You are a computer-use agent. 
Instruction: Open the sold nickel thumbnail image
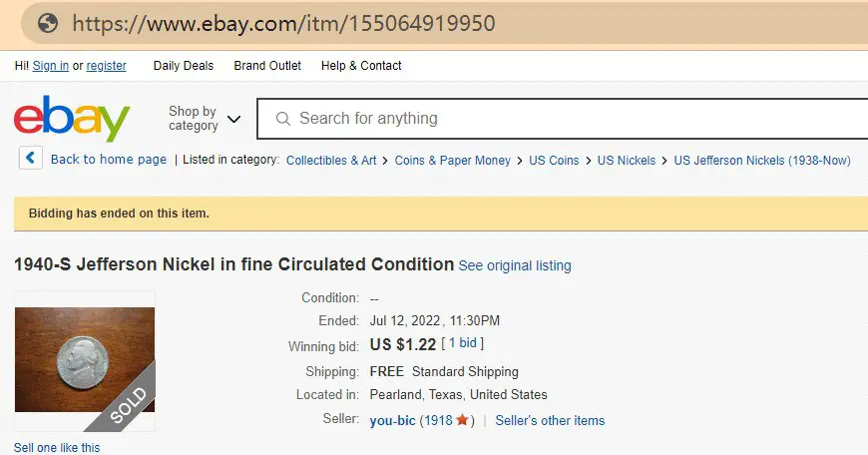[x=85, y=360]
